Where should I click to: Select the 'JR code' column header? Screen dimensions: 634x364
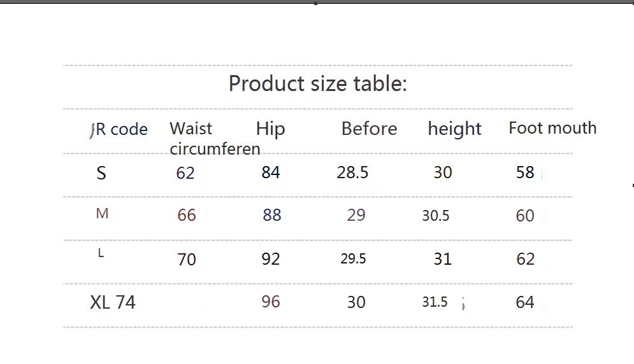coord(119,130)
